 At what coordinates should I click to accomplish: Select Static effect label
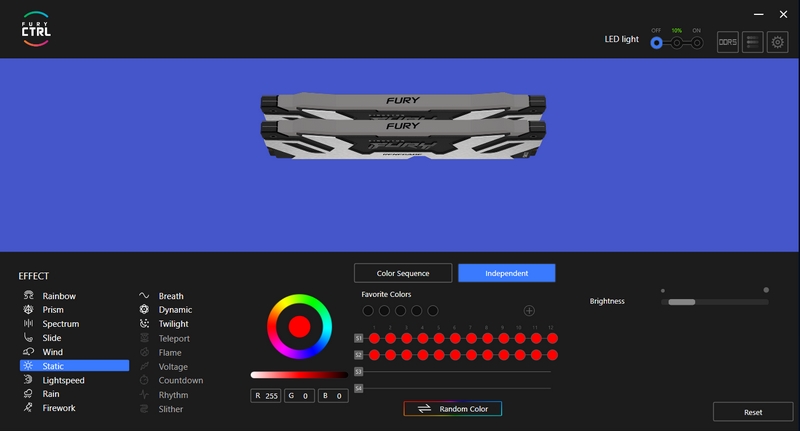pyautogui.click(x=53, y=366)
